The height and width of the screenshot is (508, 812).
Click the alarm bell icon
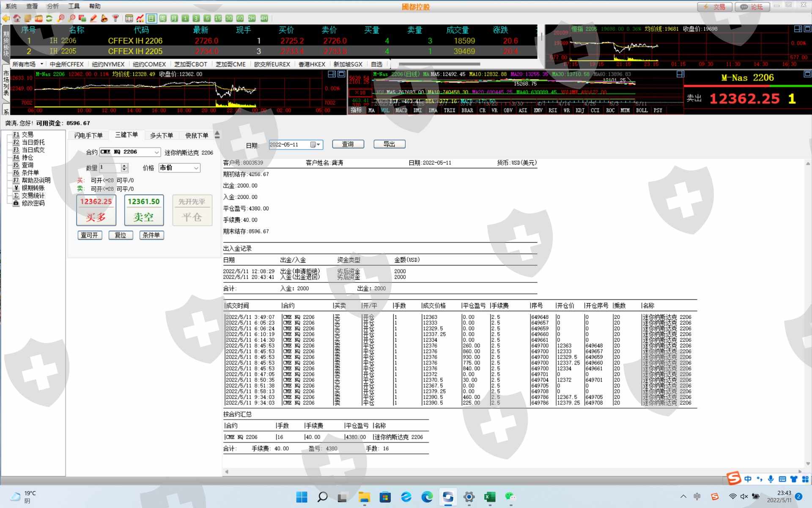(x=104, y=18)
